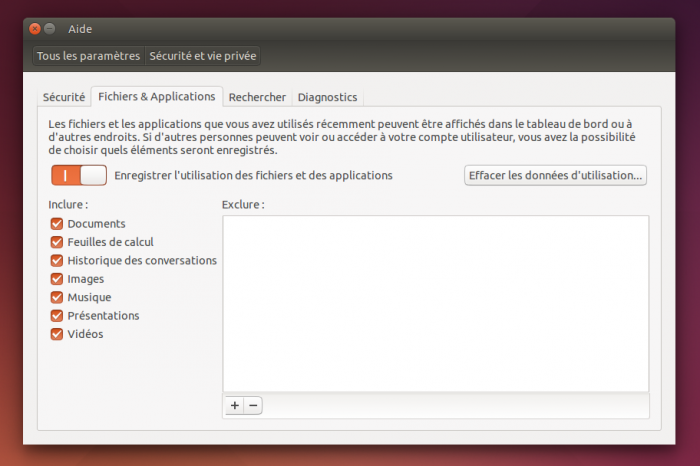Click the Sécurité et vie privée button

[204, 56]
